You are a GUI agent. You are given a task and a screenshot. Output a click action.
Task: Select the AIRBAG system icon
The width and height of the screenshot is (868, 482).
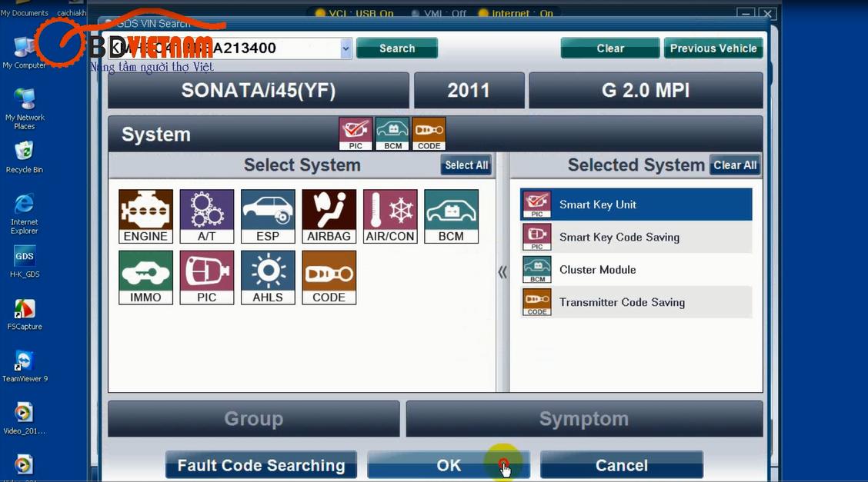329,216
